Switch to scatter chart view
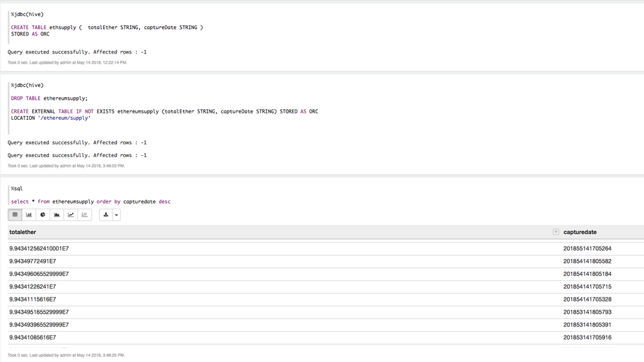Viewport: 644px width, 362px height. (x=84, y=214)
